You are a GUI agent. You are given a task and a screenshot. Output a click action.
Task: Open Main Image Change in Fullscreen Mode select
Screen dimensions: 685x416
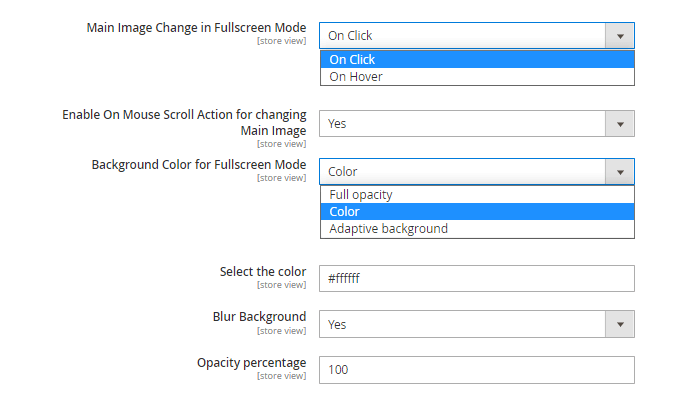point(477,36)
